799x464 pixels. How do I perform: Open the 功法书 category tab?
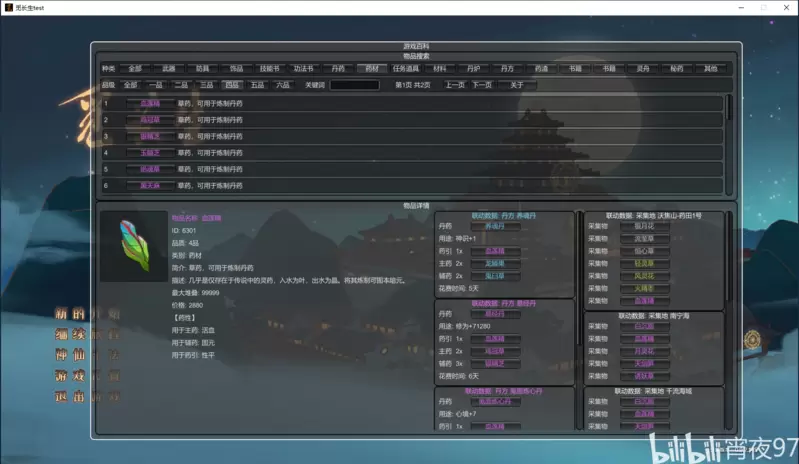[x=304, y=68]
